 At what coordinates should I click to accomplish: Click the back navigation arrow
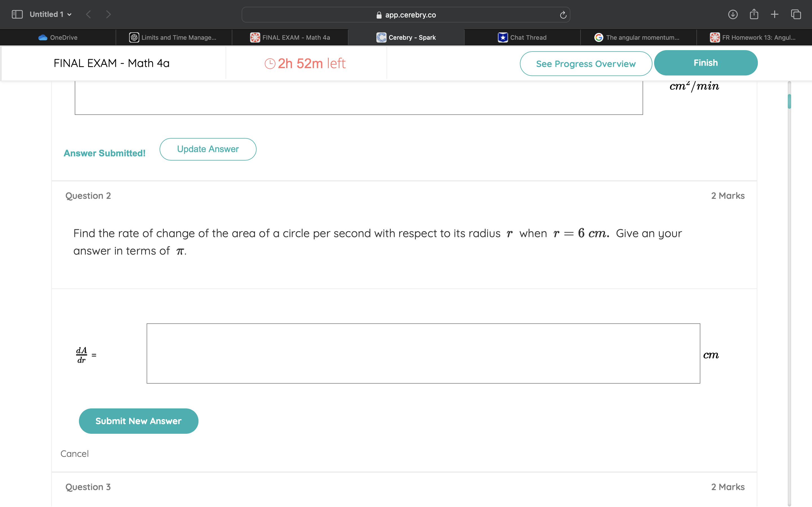(89, 14)
